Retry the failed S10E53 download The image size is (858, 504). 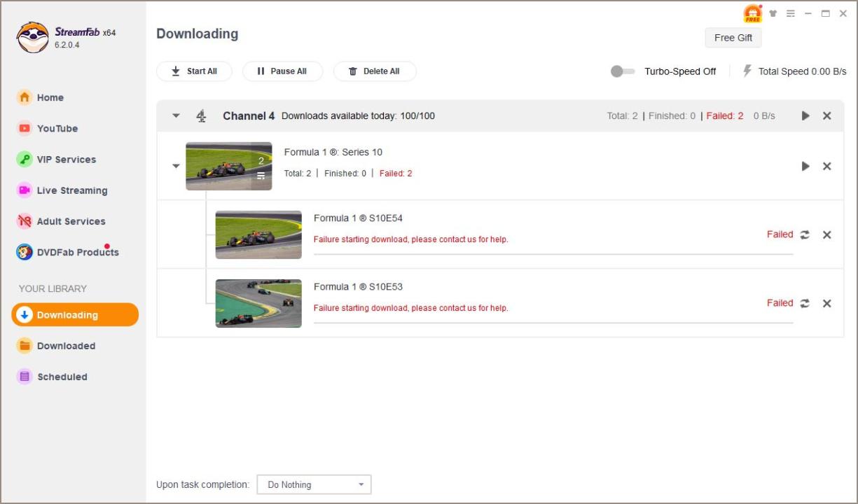click(x=805, y=303)
